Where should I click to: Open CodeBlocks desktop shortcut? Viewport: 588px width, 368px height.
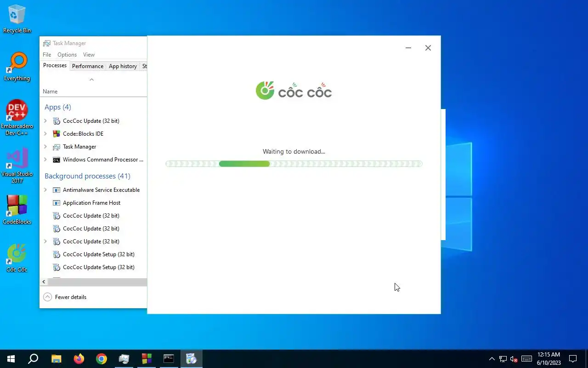[x=17, y=210]
